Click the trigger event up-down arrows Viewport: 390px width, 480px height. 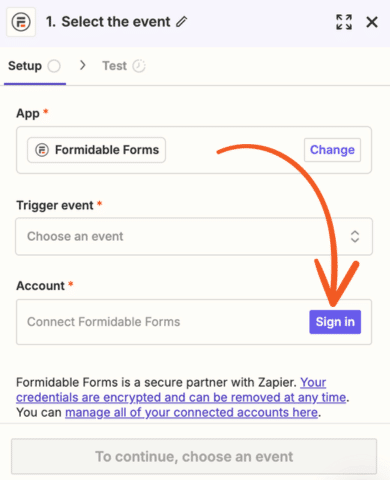pyautogui.click(x=355, y=236)
